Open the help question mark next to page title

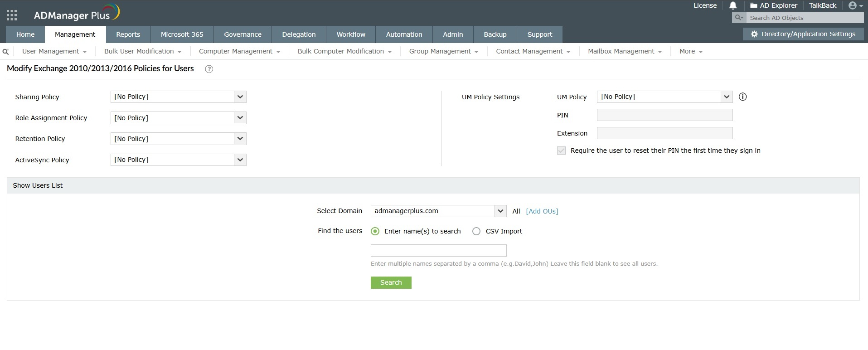209,69
